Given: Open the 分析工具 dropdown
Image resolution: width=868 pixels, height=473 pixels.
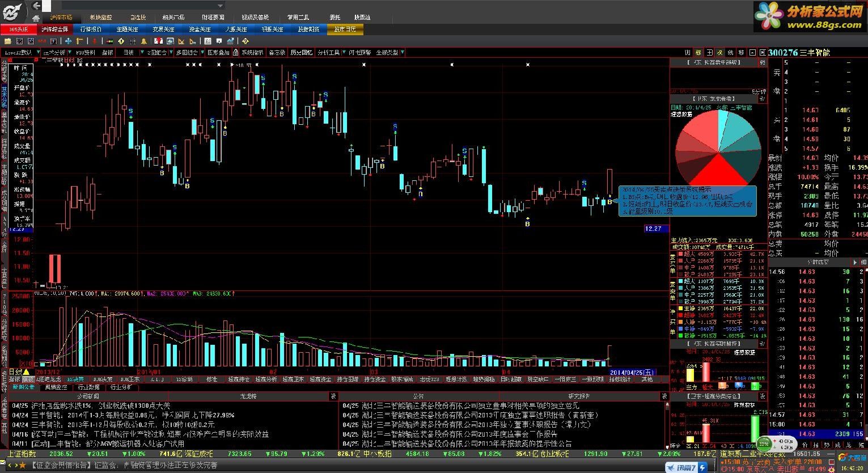Looking at the screenshot, I should click(331, 52).
